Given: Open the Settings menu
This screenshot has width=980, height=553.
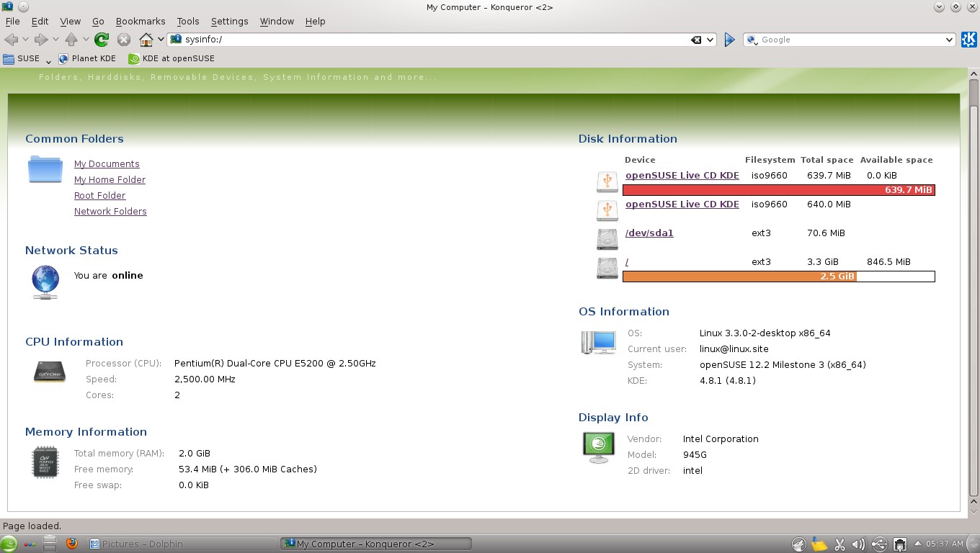Looking at the screenshot, I should (x=229, y=22).
